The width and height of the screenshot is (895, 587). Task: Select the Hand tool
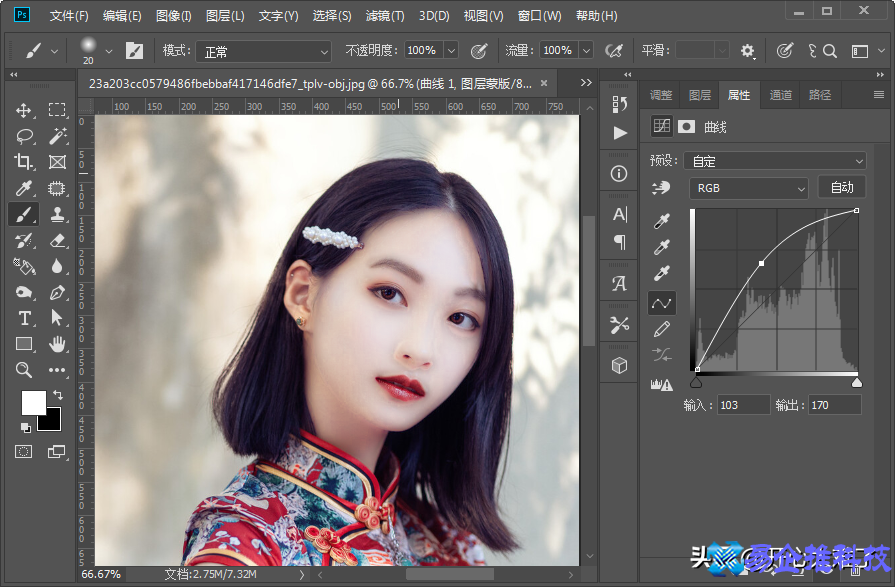pos(57,344)
